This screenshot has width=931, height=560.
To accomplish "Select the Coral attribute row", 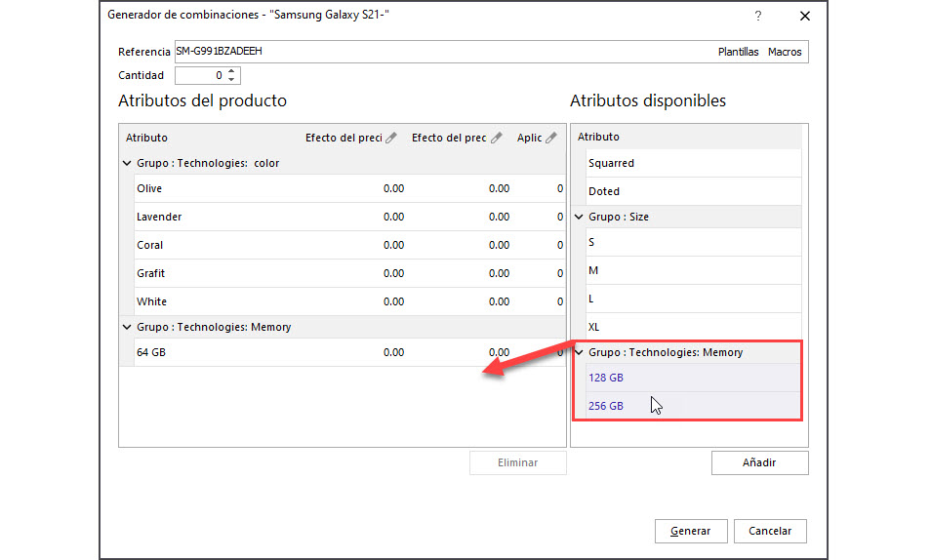I will [349, 245].
